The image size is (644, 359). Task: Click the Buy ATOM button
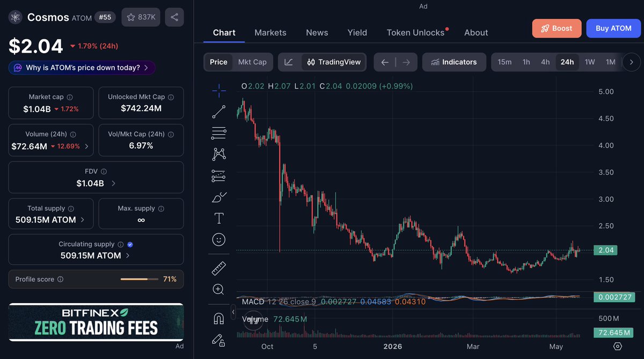pos(613,28)
